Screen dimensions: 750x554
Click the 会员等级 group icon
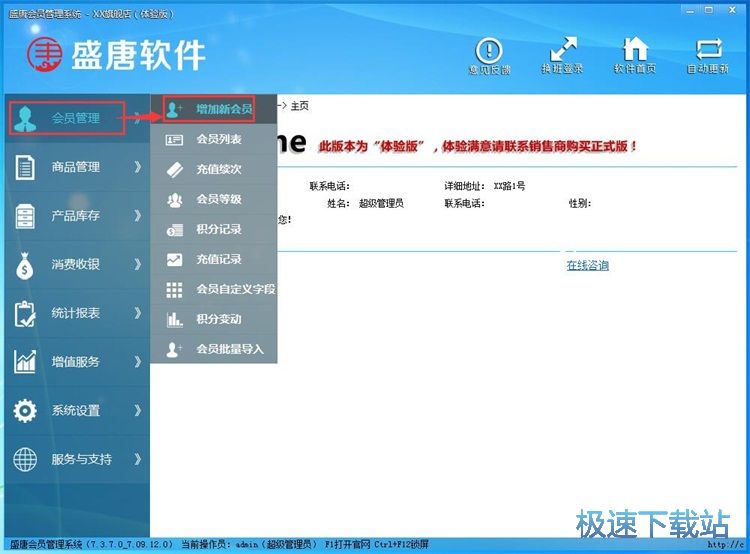(x=174, y=199)
